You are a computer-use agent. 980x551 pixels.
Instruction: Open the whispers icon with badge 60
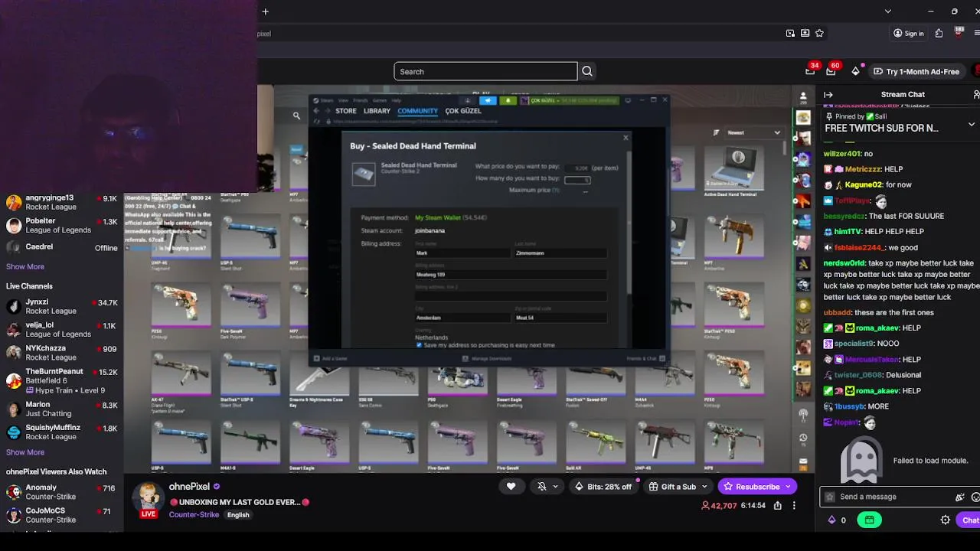coord(831,71)
